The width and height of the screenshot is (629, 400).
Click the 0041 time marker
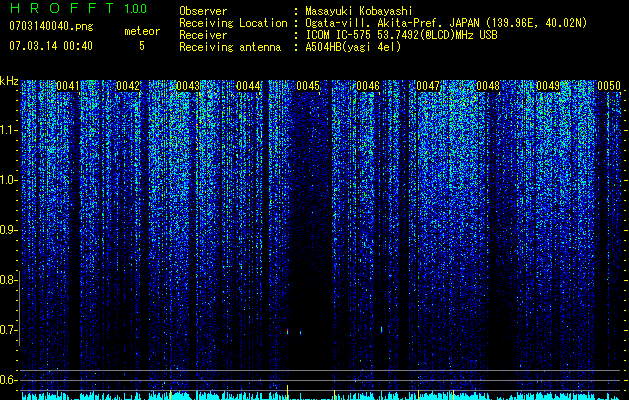click(x=67, y=86)
